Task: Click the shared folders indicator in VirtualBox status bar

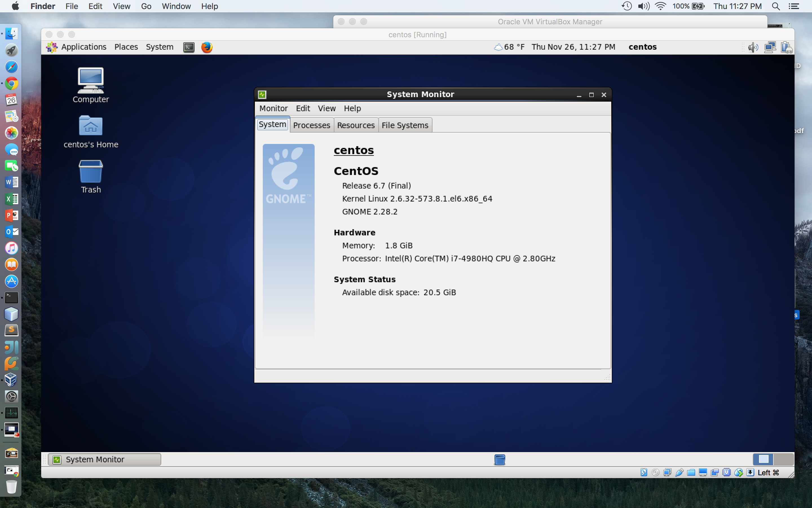Action: click(x=691, y=472)
